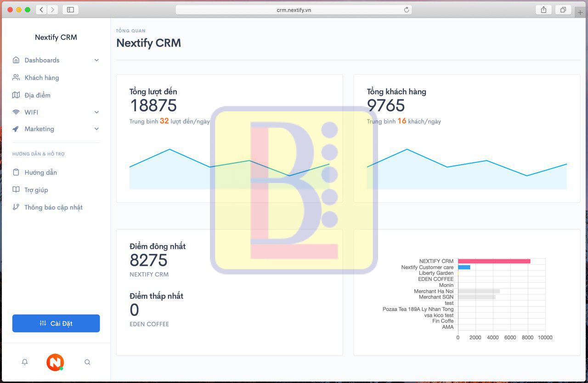
Task: Open the search magnifier icon in sidebar
Action: click(x=87, y=362)
